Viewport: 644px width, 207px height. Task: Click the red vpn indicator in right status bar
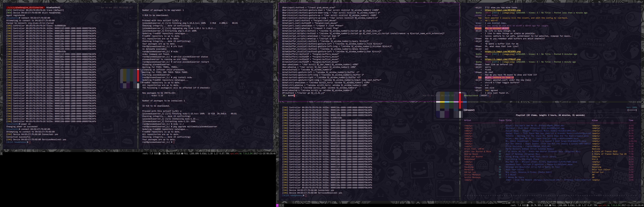[600, 205]
